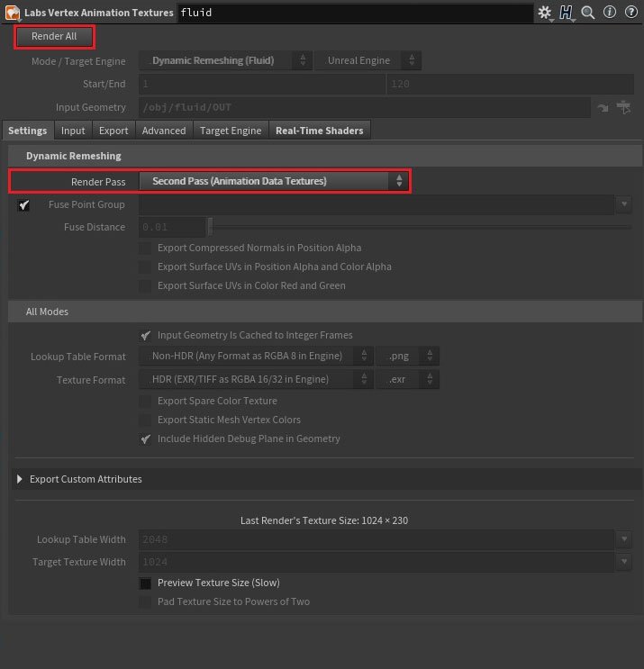The height and width of the screenshot is (669, 644).
Task: Click the Fuse Point Group text field
Action: [376, 204]
